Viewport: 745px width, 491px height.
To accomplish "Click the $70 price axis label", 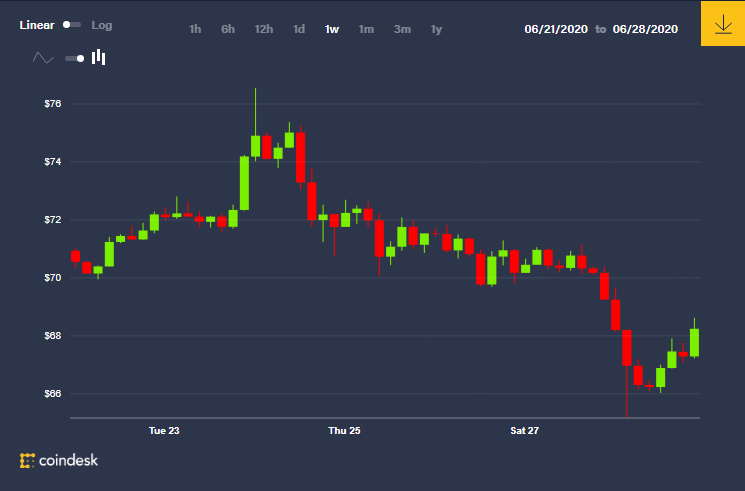I will pyautogui.click(x=53, y=278).
